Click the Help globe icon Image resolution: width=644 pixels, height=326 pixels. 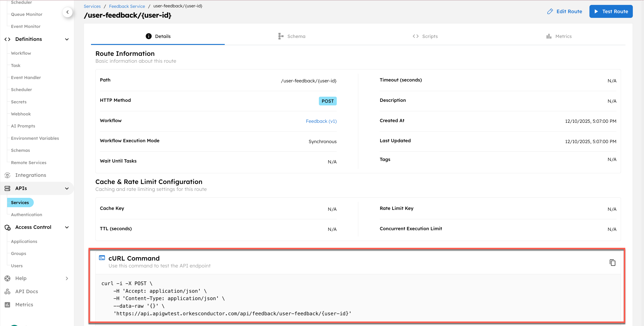tap(7, 278)
